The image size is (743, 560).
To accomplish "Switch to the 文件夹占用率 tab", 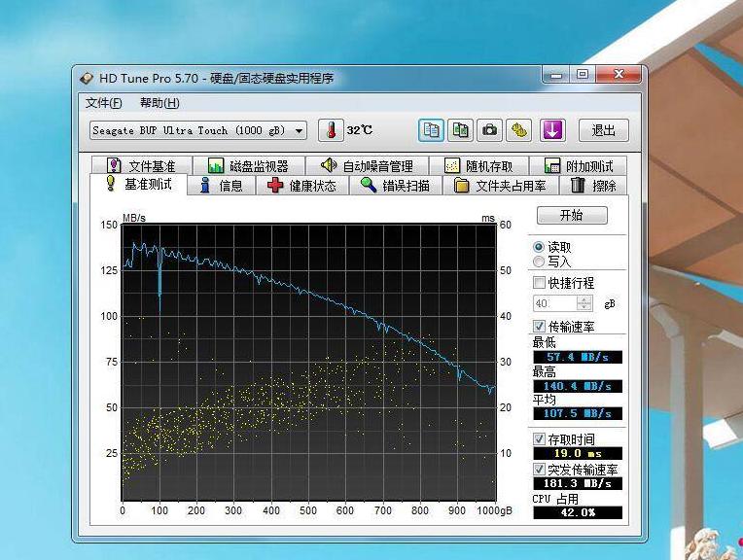I will (x=501, y=186).
